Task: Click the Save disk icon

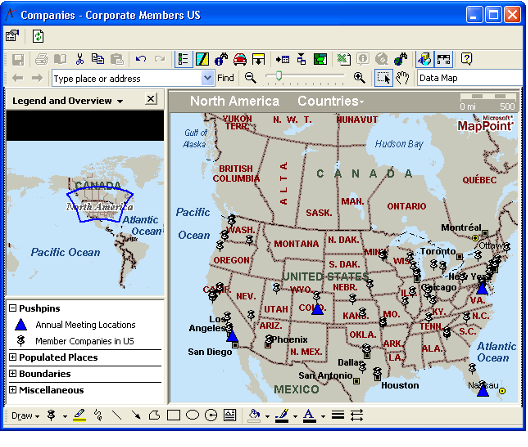Action: click(18, 60)
